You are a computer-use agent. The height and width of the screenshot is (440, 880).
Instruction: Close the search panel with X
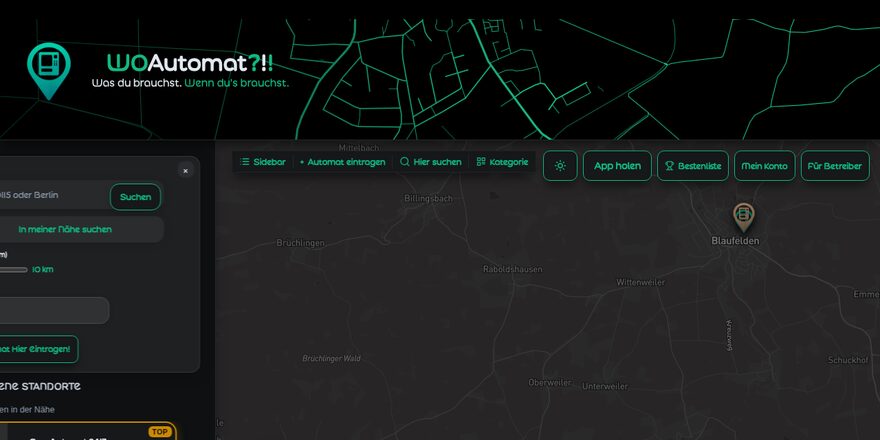[186, 171]
